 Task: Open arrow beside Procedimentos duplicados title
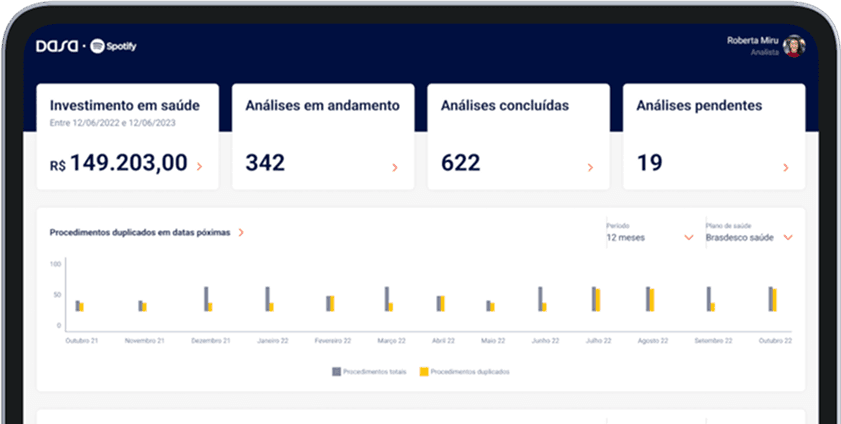pos(241,233)
